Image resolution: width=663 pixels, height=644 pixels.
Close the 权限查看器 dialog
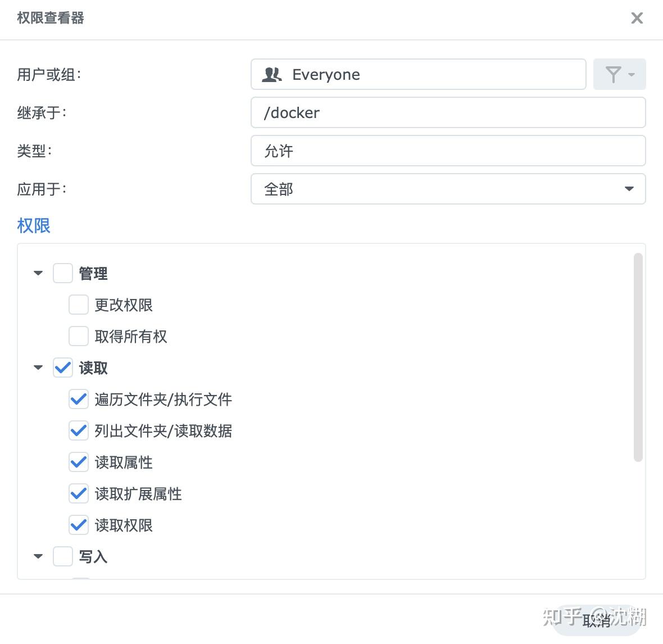click(637, 18)
